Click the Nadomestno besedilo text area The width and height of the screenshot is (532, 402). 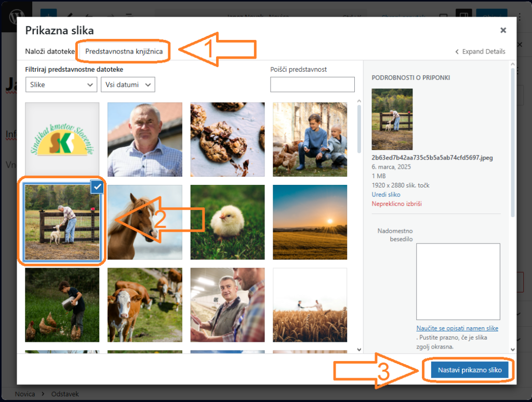pos(458,281)
